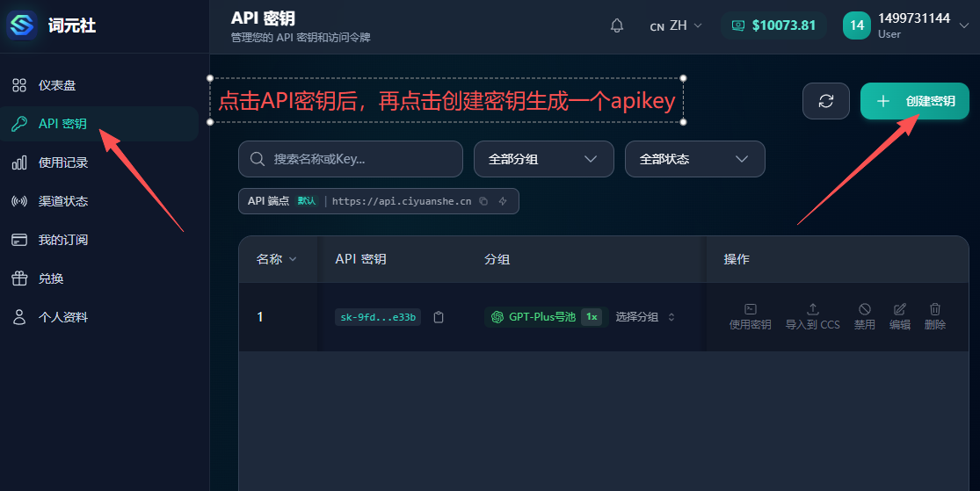Copy the API endpoint URL icon
The width and height of the screenshot is (980, 491).
coord(483,201)
